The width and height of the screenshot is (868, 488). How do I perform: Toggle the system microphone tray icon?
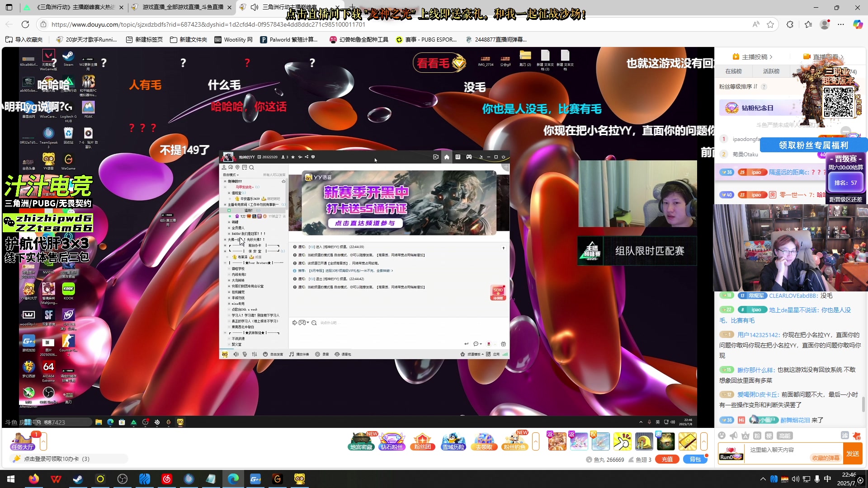pyautogui.click(x=817, y=479)
